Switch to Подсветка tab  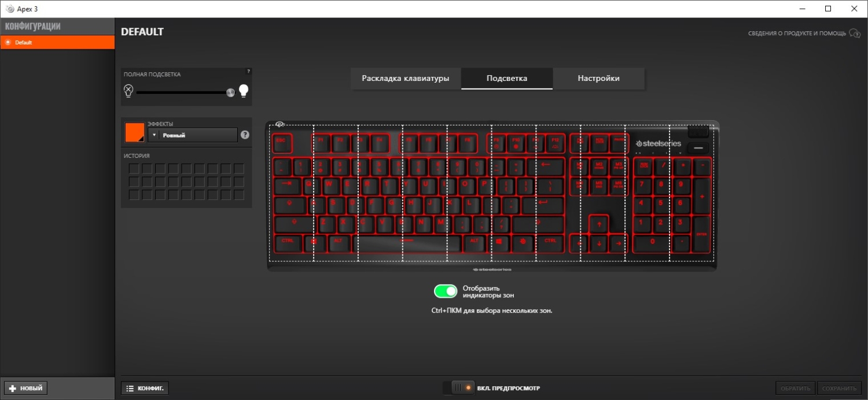pyautogui.click(x=507, y=79)
